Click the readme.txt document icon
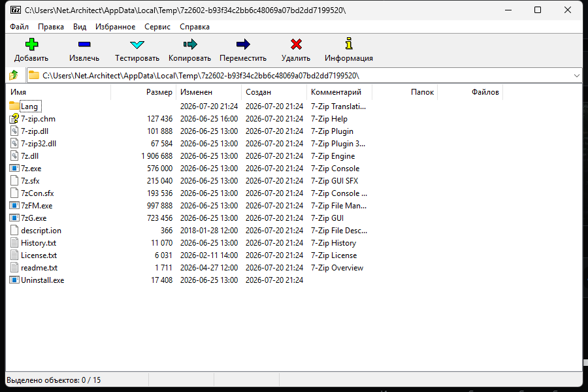The image size is (588, 392). [14, 267]
